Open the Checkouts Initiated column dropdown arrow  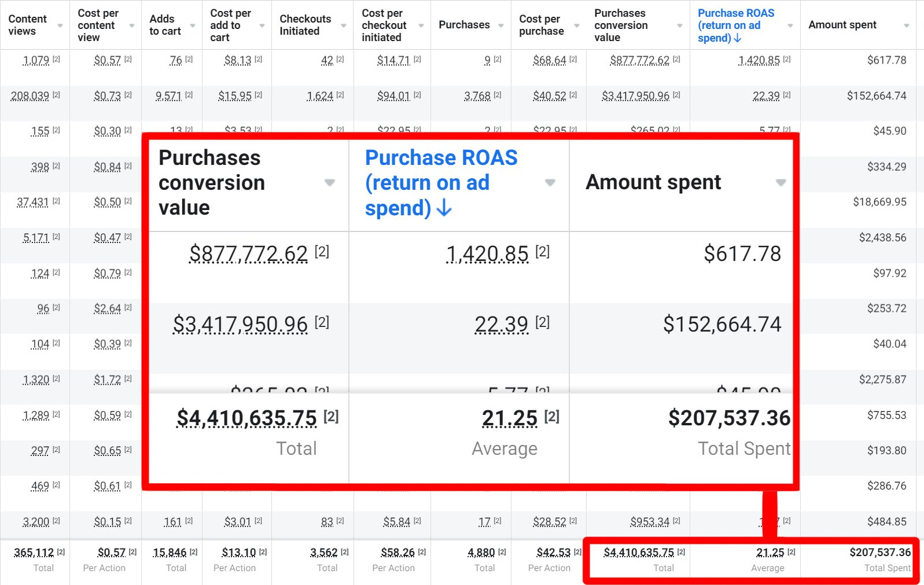click(343, 25)
